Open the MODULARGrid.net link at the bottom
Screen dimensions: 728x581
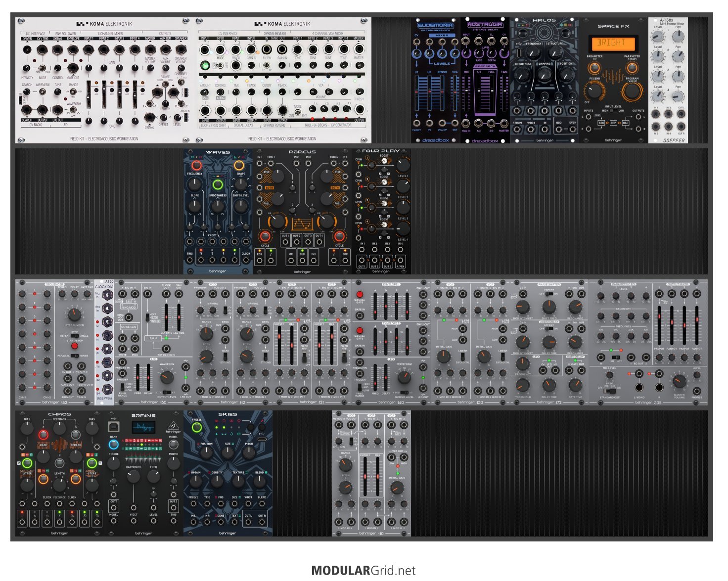[364, 570]
